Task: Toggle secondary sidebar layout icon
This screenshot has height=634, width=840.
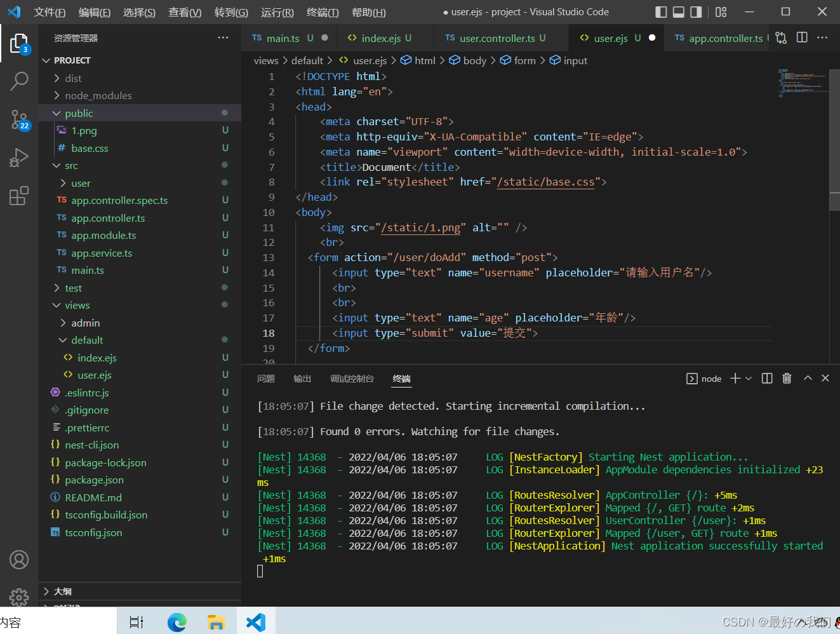Action: 697,12
